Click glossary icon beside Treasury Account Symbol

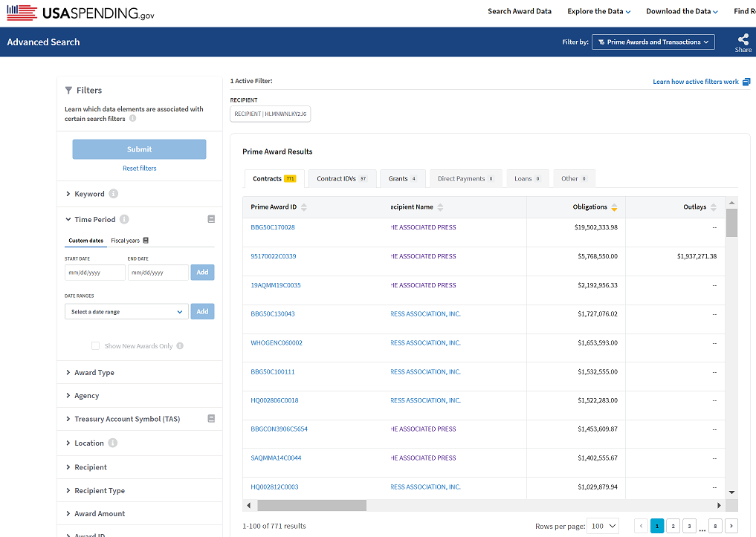coord(211,419)
